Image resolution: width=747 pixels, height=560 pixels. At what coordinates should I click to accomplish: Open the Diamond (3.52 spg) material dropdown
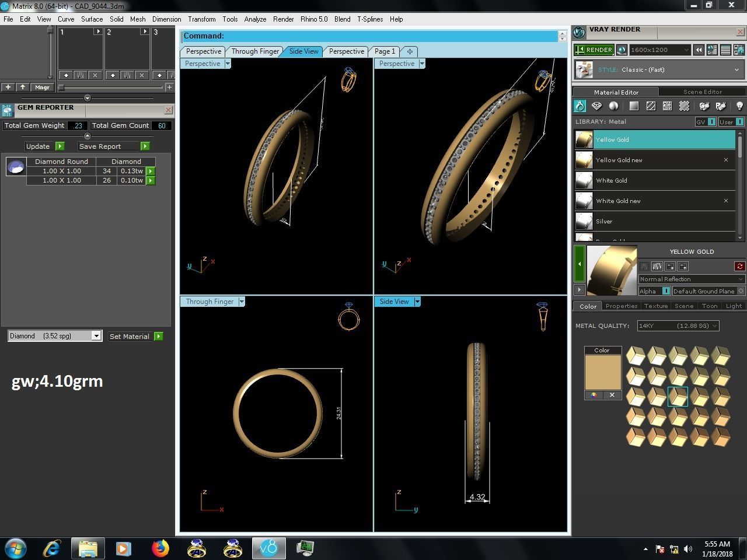tap(55, 336)
